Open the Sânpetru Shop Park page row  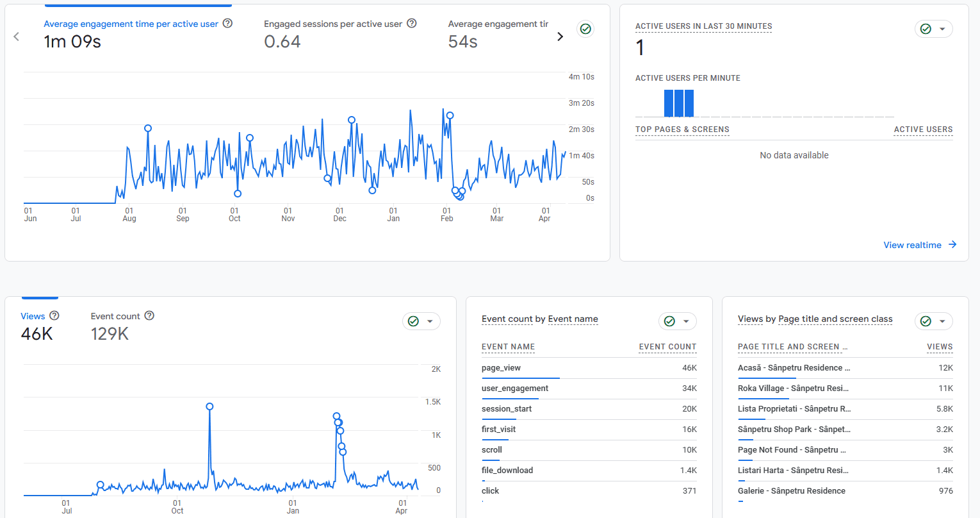click(x=845, y=430)
